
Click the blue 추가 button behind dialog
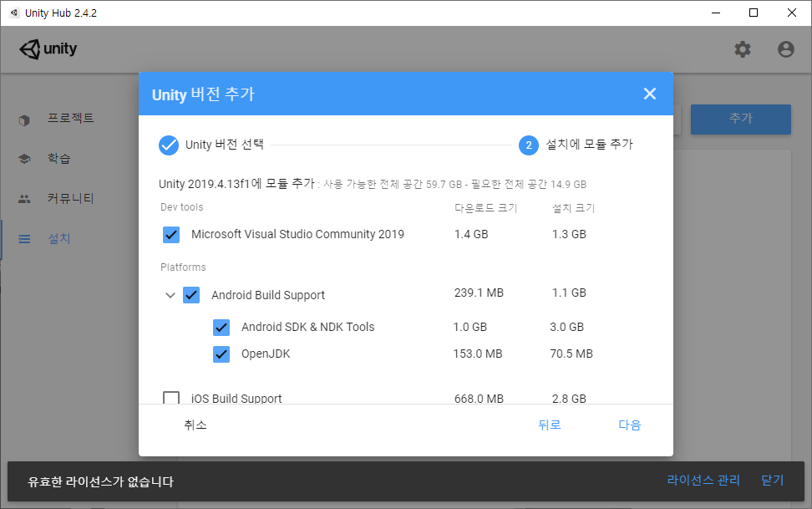pos(740,120)
